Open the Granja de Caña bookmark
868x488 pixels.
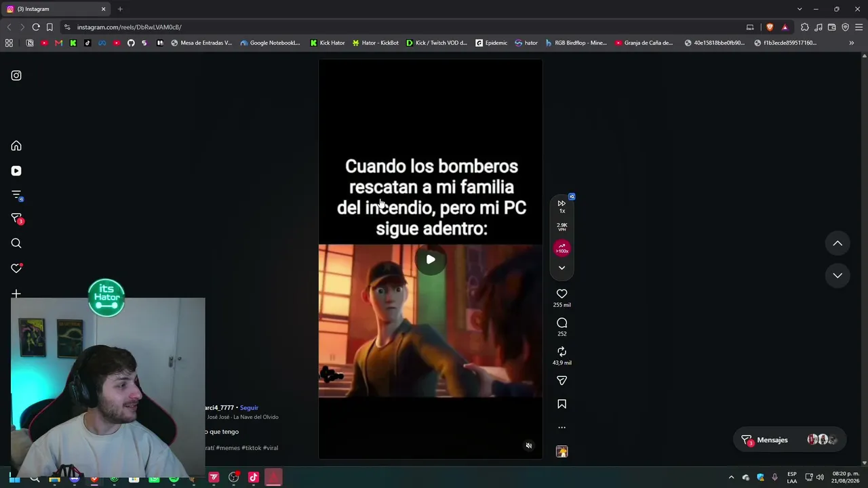[644, 43]
